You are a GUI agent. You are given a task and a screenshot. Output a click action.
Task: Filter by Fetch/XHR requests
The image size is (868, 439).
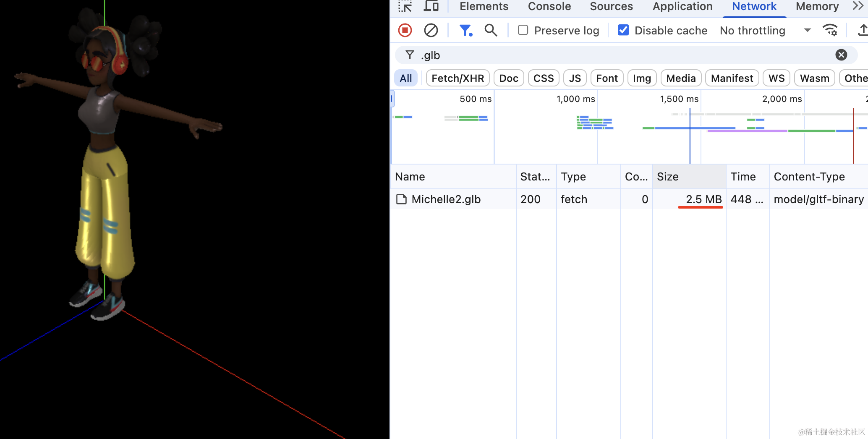click(458, 78)
